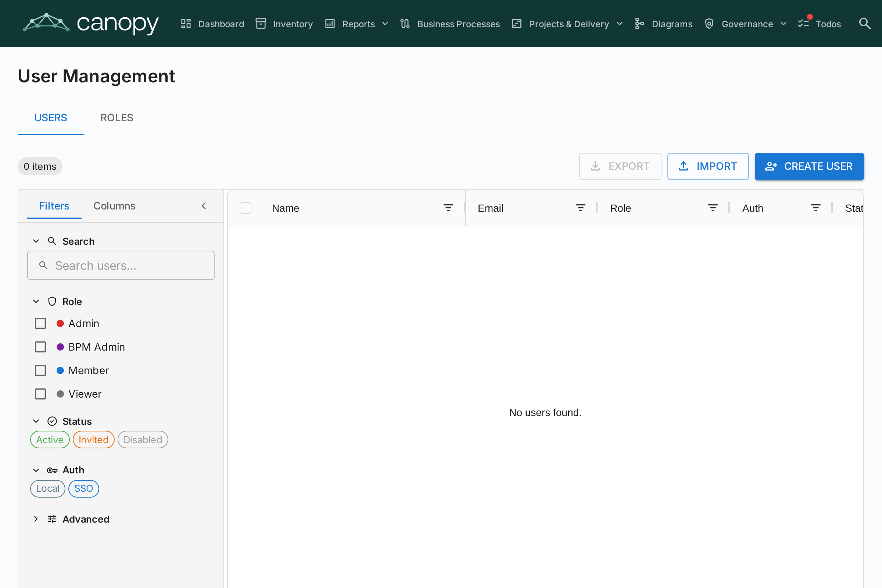
Task: Collapse the Status filter section
Action: (36, 421)
